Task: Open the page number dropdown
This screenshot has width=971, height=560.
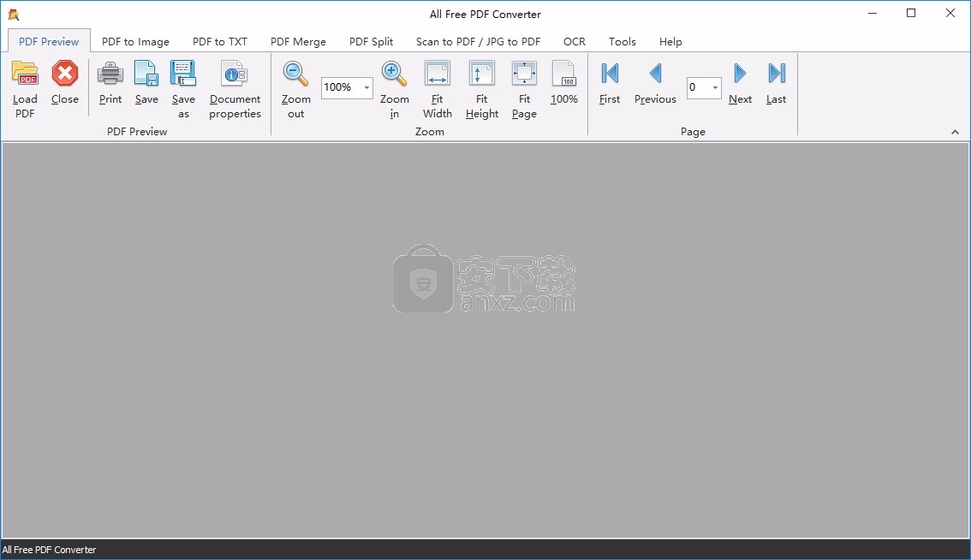Action: coord(715,87)
